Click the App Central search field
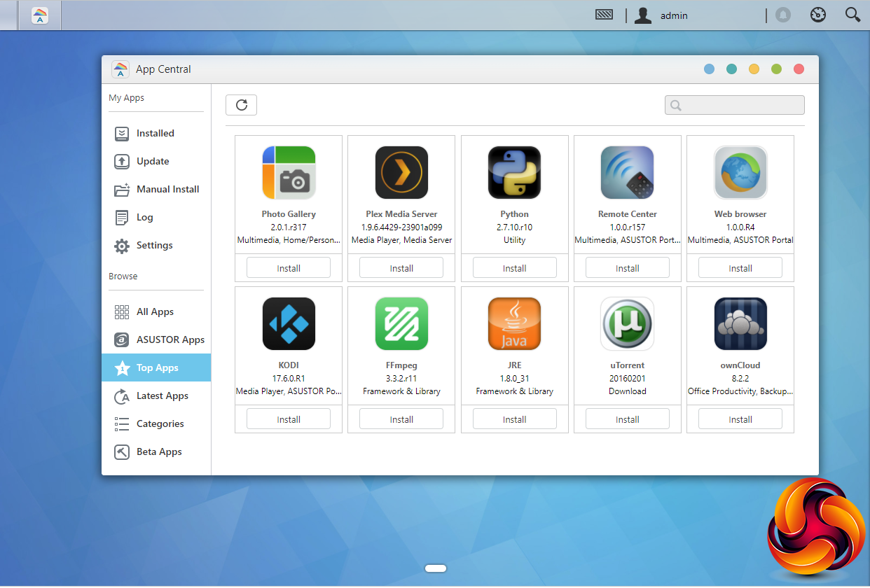The width and height of the screenshot is (870, 588). 735,105
